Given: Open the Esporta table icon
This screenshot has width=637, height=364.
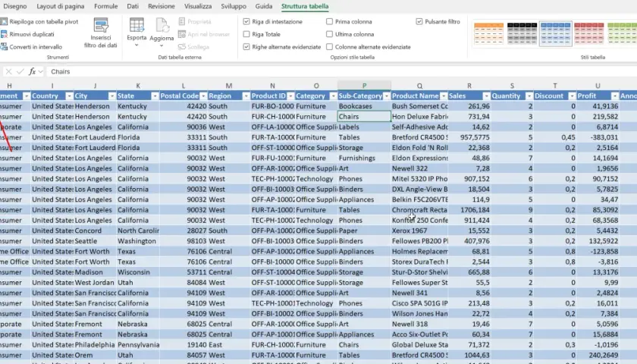Looking at the screenshot, I should (x=136, y=25).
